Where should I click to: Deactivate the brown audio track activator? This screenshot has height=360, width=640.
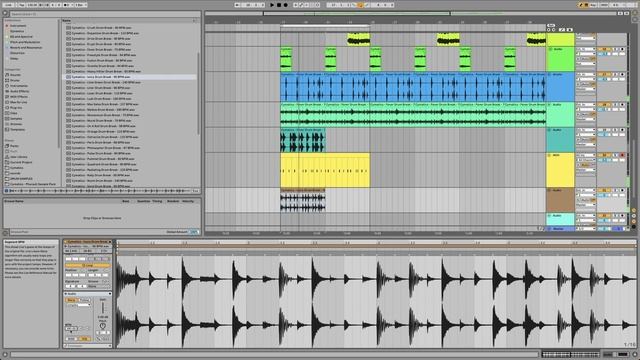tap(604, 191)
